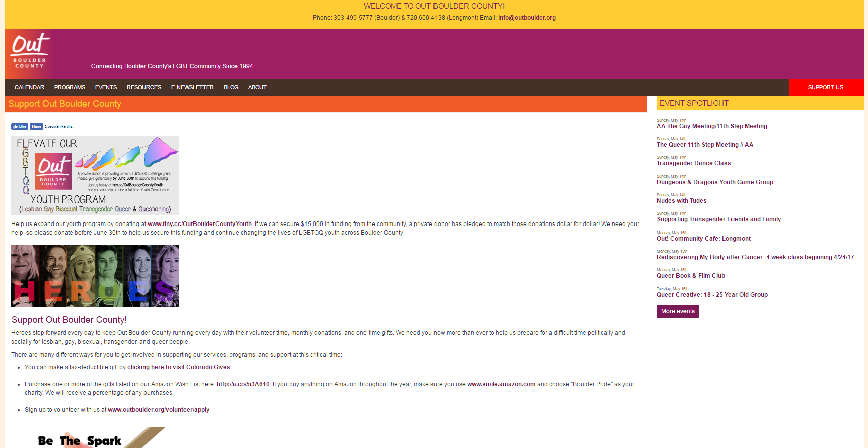Viewport: 868px width, 448px height.
Task: Click the Facebook Like button
Action: (20, 127)
